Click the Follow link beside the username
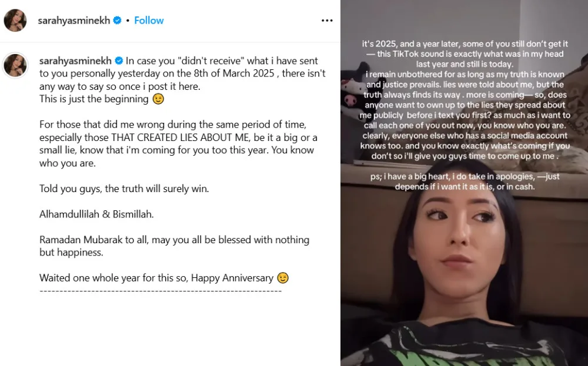This screenshot has height=366, width=588. 149,20
